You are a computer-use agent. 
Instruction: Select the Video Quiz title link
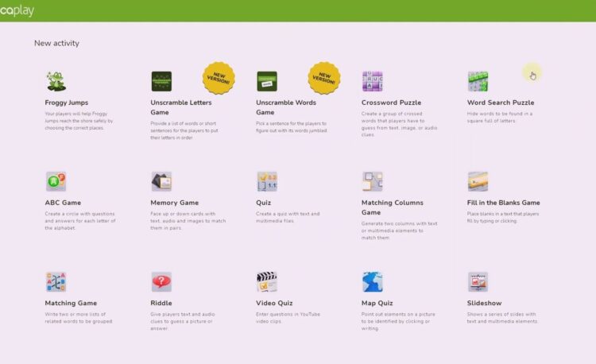coord(277,303)
